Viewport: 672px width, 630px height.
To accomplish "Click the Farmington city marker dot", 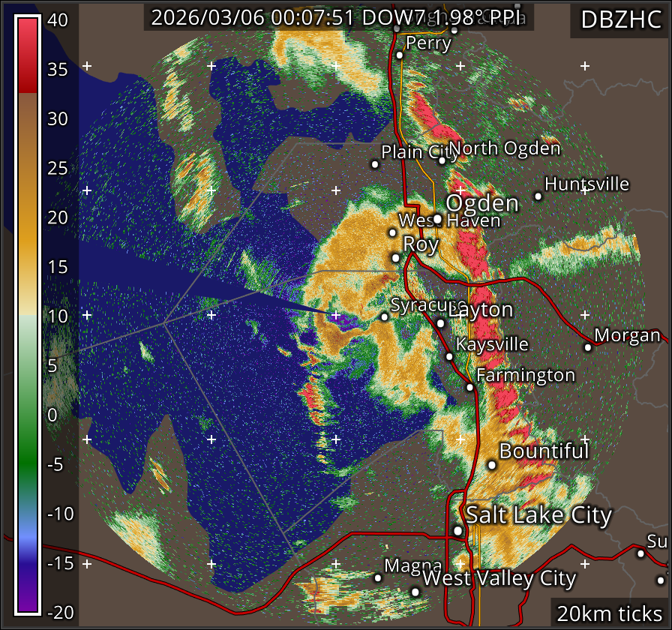I will (469, 387).
